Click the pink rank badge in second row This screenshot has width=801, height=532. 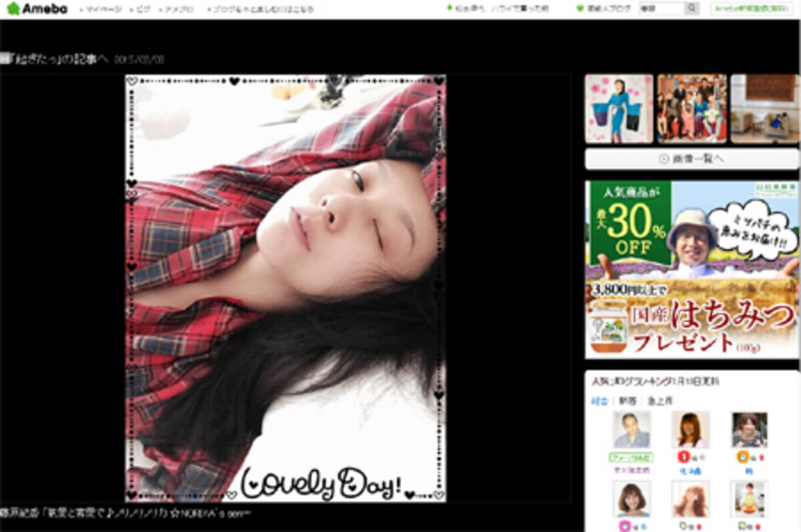pos(625,526)
